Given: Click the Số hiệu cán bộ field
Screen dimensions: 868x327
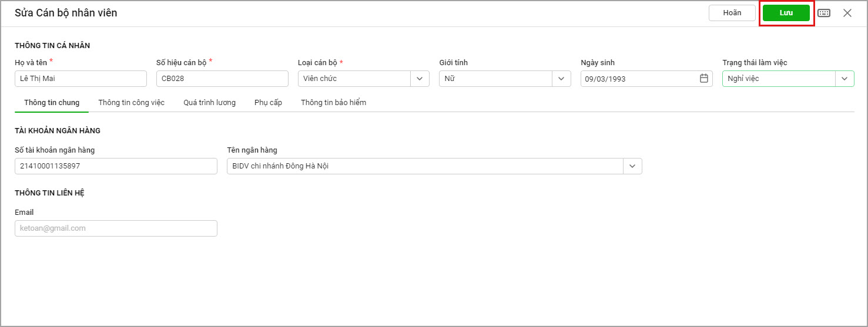Looking at the screenshot, I should coord(222,79).
